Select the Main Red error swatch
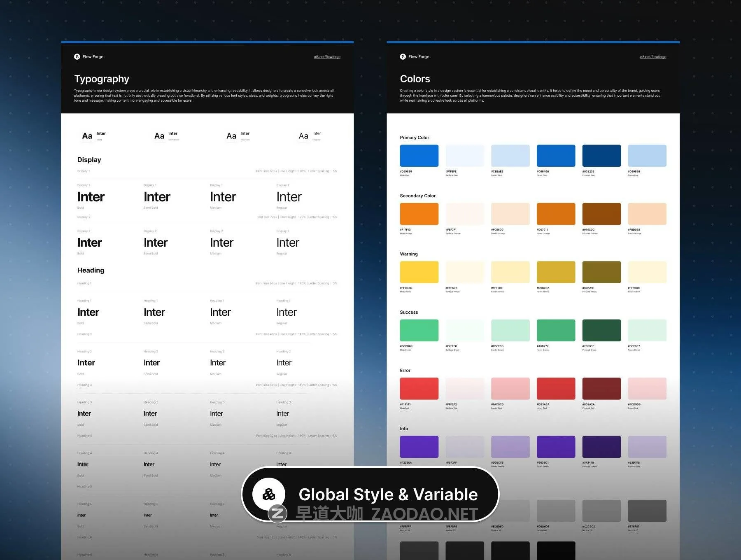This screenshot has height=560, width=741. 419,388
